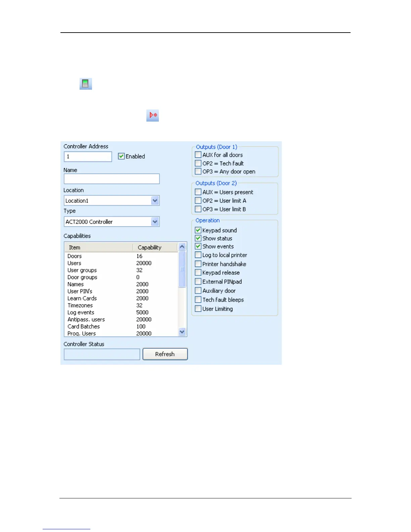This screenshot has height=532, width=411.
Task: Check OP3 = User limit B
Action: coord(198,209)
